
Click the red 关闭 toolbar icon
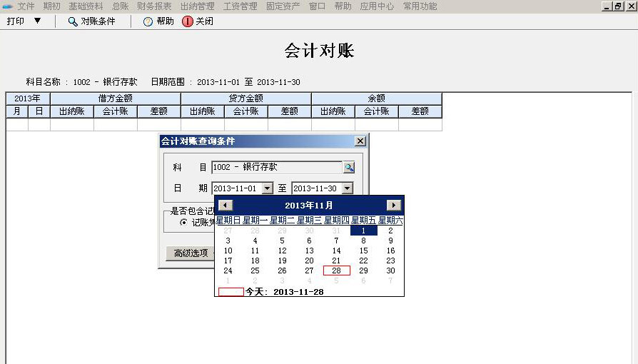(x=188, y=21)
